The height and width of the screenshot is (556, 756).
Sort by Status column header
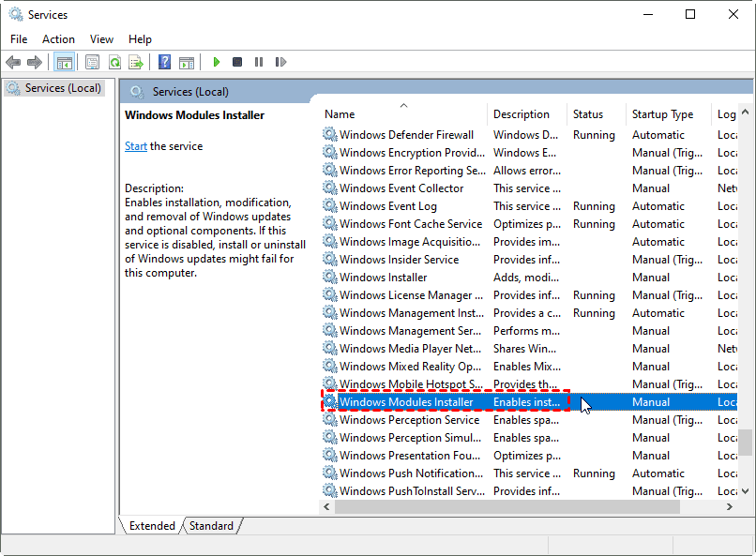point(596,114)
